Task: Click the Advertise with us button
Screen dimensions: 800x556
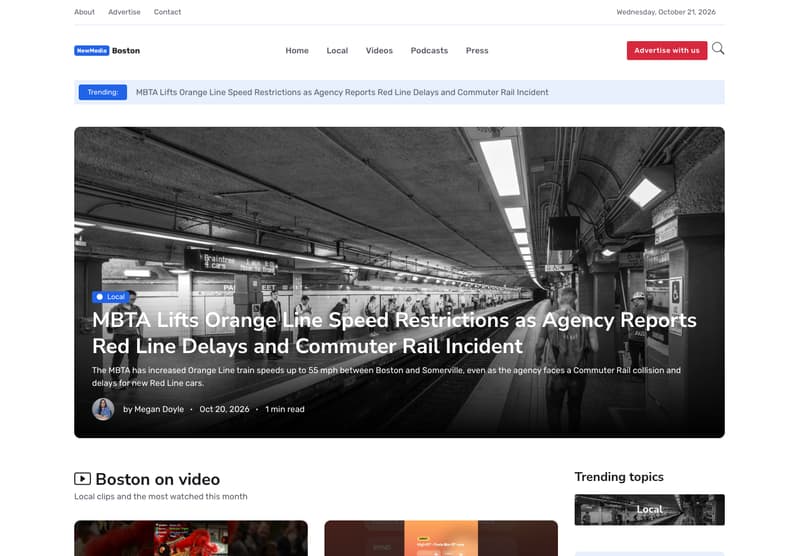Action: click(667, 50)
